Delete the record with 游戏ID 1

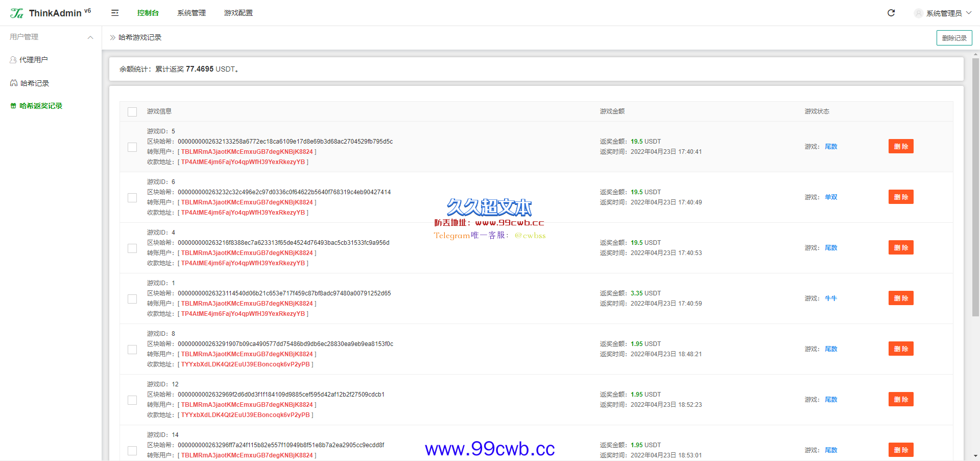click(x=901, y=298)
